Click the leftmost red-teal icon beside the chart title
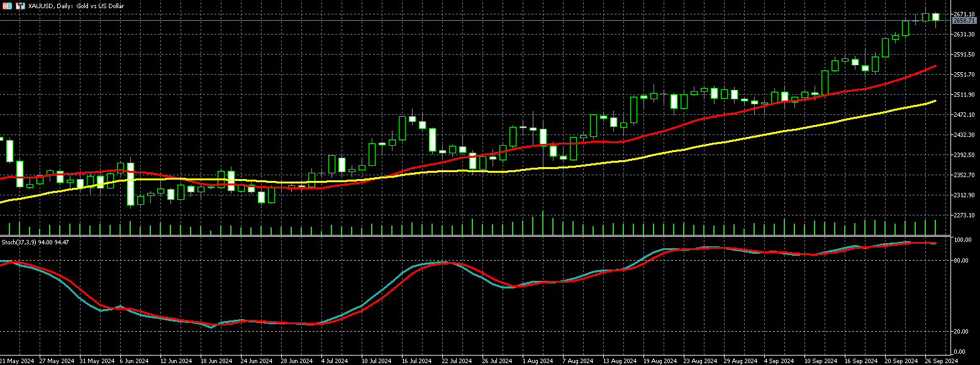Viewport: 980px width, 365px height. [8, 6]
